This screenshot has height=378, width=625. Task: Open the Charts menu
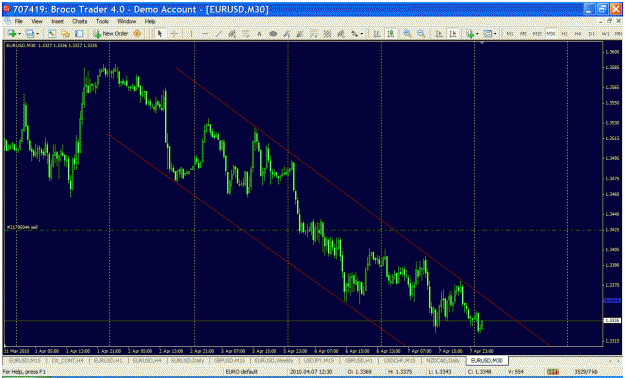pyautogui.click(x=80, y=21)
